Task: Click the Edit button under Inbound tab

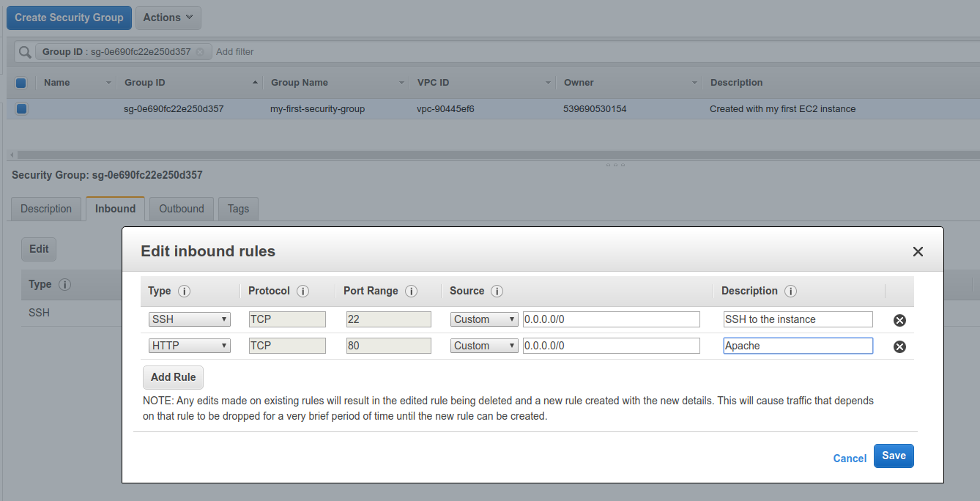Action: (x=39, y=249)
